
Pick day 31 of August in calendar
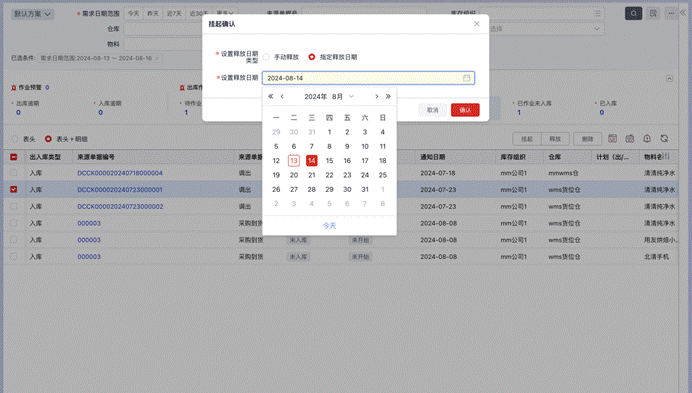(365, 189)
